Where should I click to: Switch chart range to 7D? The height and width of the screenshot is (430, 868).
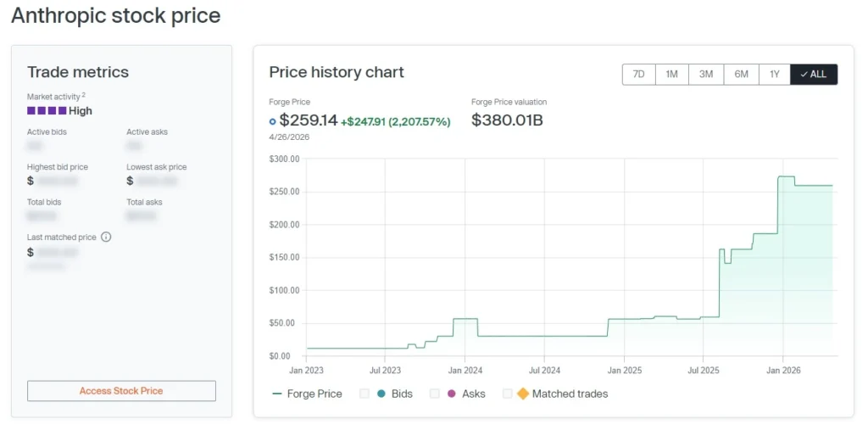(638, 75)
